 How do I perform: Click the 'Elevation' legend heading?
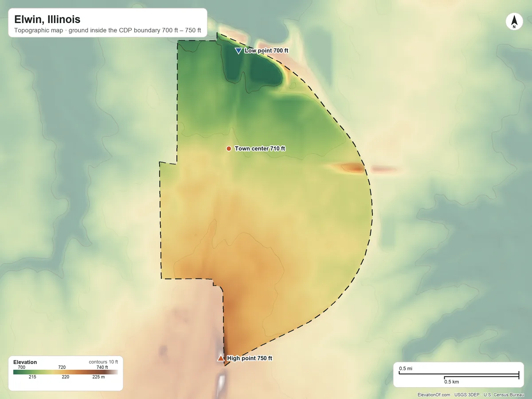25,362
